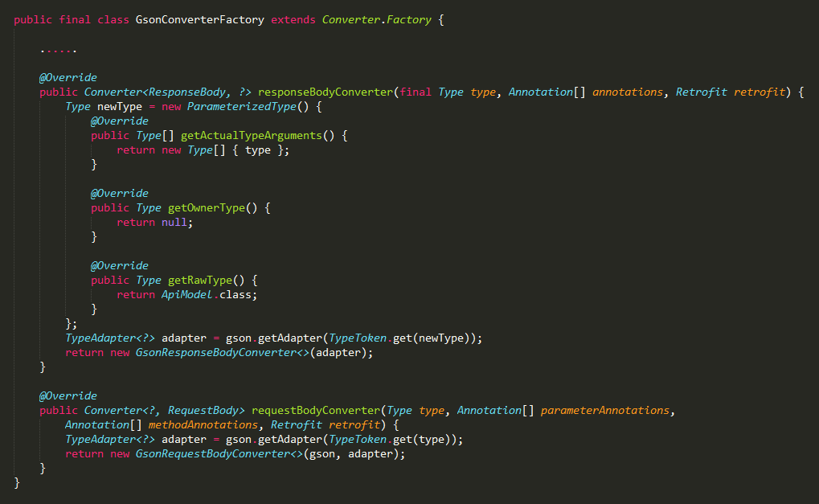Click the '@Override' above responseBodyConverter

tap(68, 78)
